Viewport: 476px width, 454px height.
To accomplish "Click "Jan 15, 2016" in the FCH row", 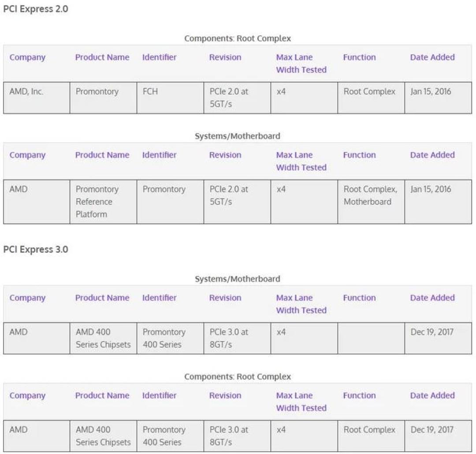I will coord(431,92).
